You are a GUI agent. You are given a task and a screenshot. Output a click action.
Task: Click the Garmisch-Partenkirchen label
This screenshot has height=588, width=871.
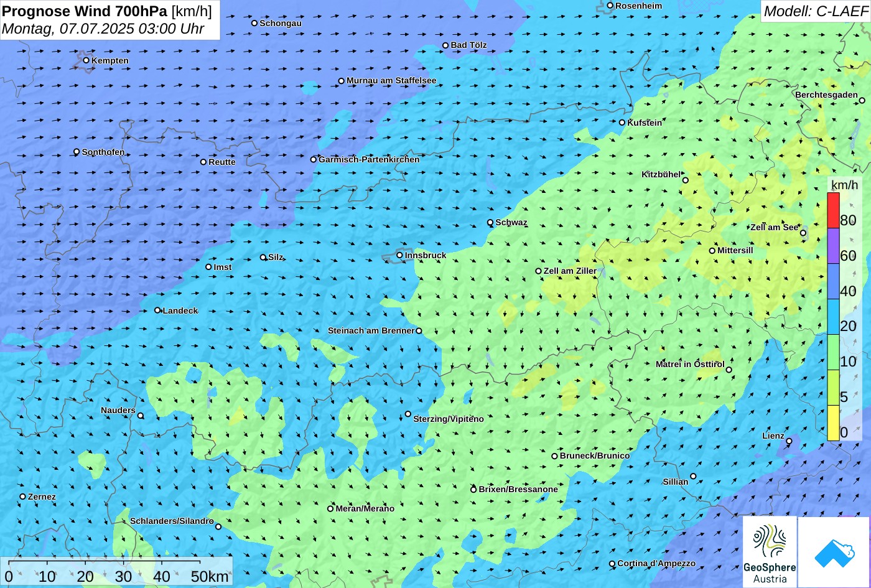tap(369, 159)
